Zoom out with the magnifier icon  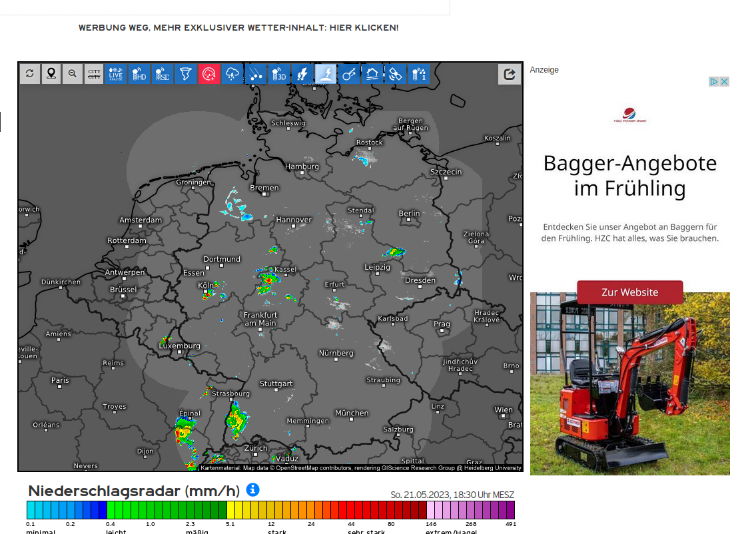72,74
